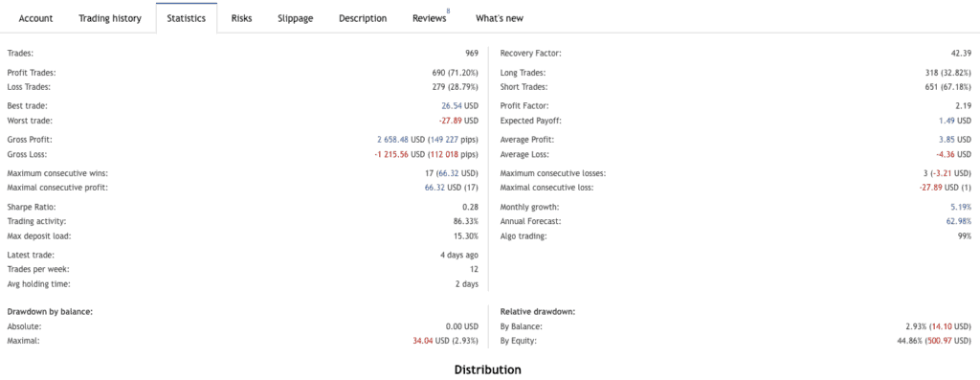Viewport: 980px width, 380px height.
Task: Click the Drawdown by balance heading
Action: [x=50, y=311]
